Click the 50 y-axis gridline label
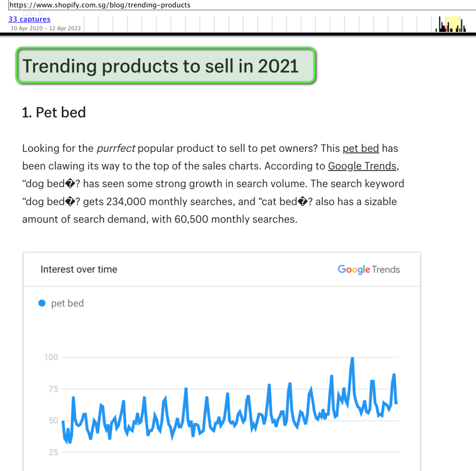 point(53,421)
